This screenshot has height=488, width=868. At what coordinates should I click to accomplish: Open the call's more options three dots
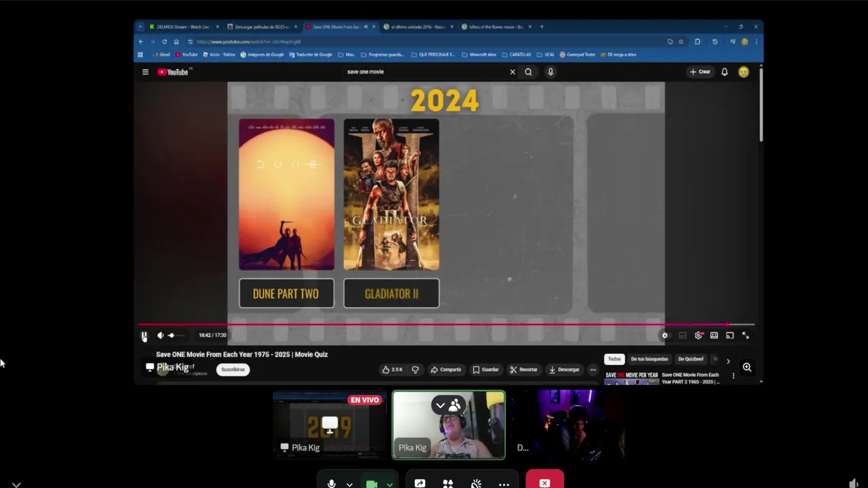point(504,484)
